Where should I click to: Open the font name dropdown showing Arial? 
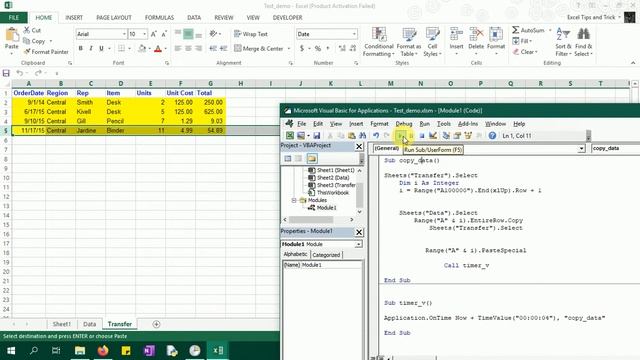tap(124, 34)
